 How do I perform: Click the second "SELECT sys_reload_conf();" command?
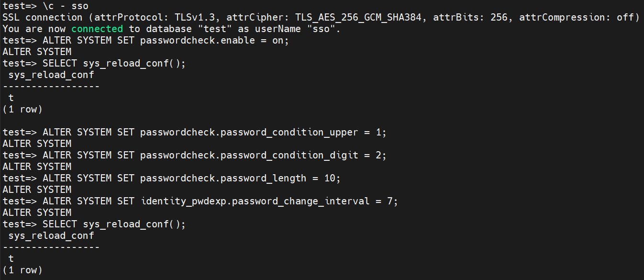[114, 224]
